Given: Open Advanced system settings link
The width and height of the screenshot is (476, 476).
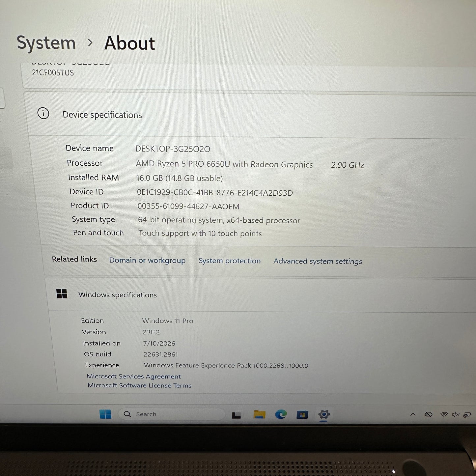Looking at the screenshot, I should pos(318,261).
